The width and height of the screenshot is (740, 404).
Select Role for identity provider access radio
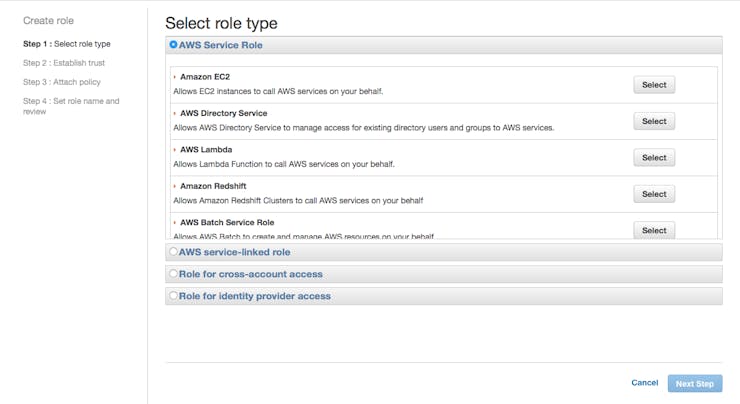[x=173, y=295]
